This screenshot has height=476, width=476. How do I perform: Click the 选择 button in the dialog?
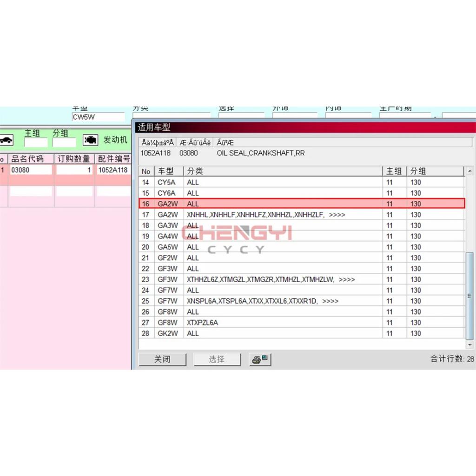click(x=217, y=359)
